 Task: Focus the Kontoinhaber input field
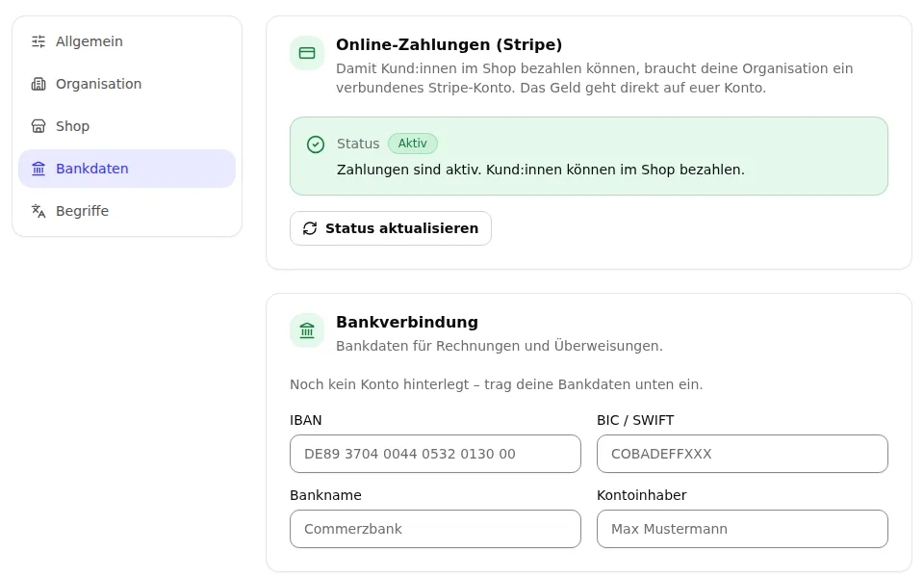point(742,529)
